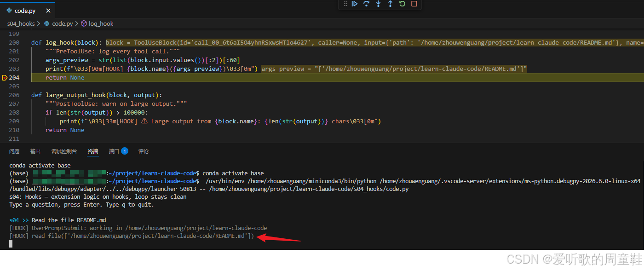Select the code.py editor tab

point(27,11)
